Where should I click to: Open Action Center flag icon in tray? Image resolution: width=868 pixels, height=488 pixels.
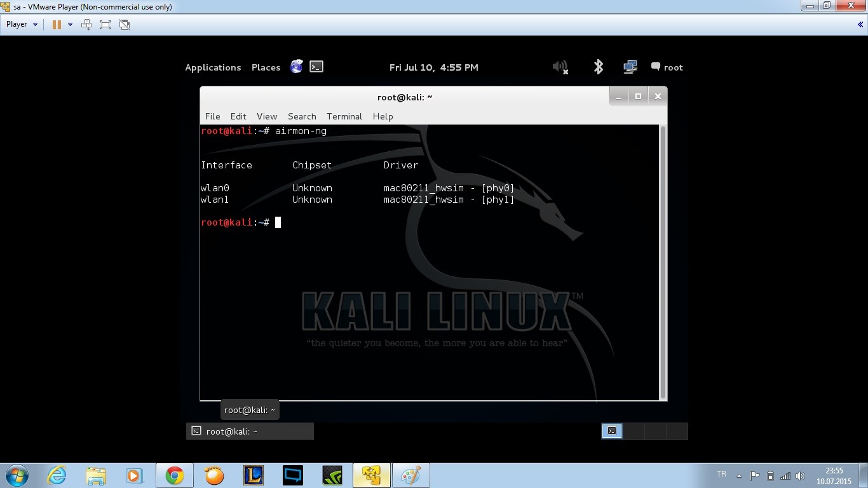(x=755, y=476)
